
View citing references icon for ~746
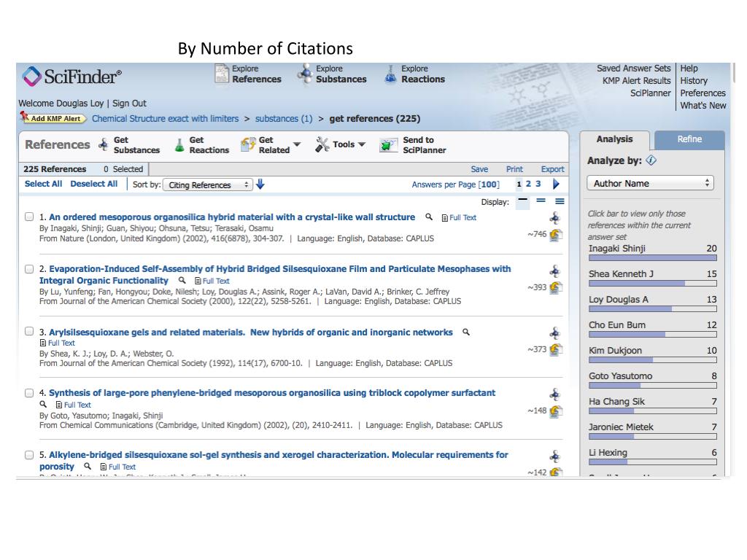[x=555, y=235]
